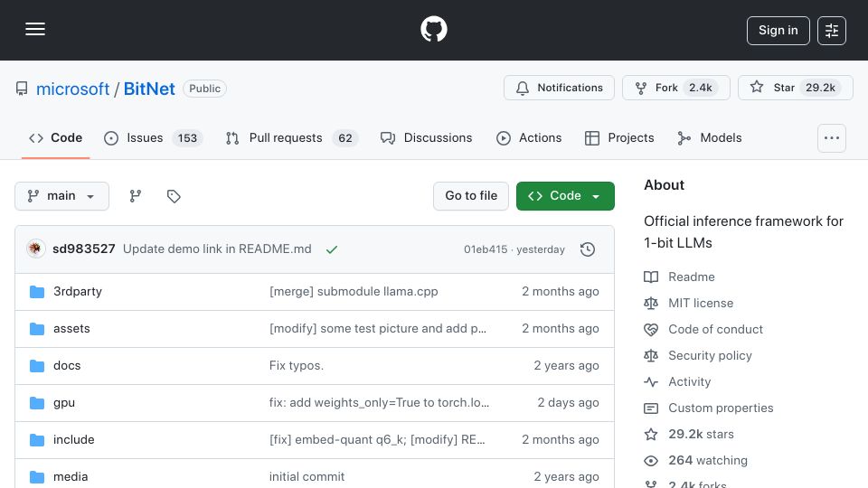Expand the main branch dropdown

(x=62, y=196)
